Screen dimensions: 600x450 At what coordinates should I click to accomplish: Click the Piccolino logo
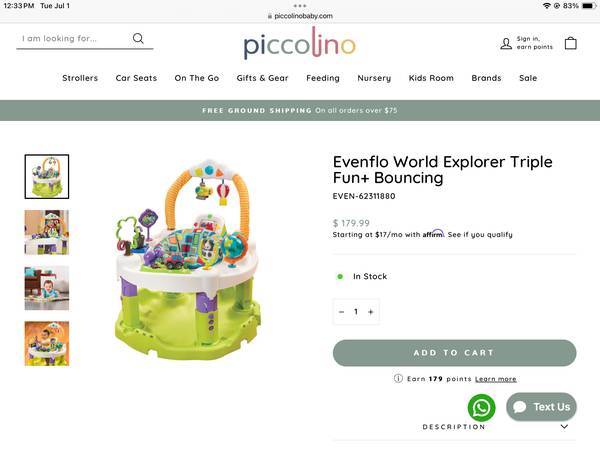[x=299, y=44]
